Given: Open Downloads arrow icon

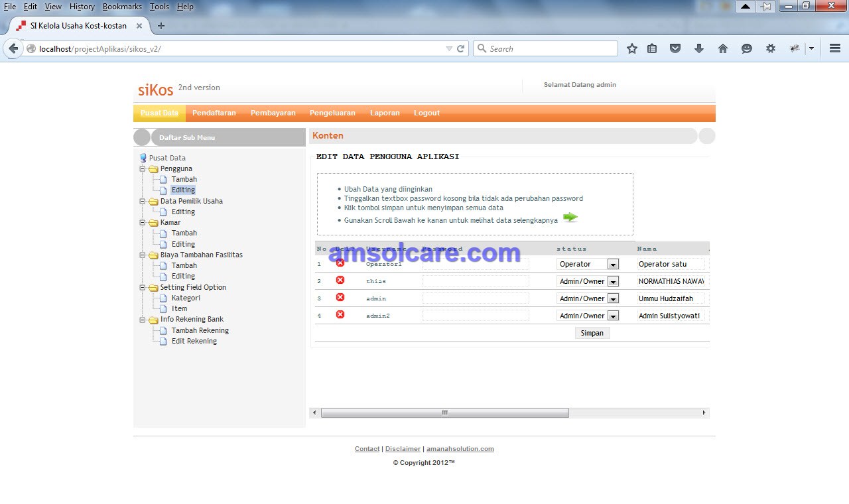Looking at the screenshot, I should 698,48.
